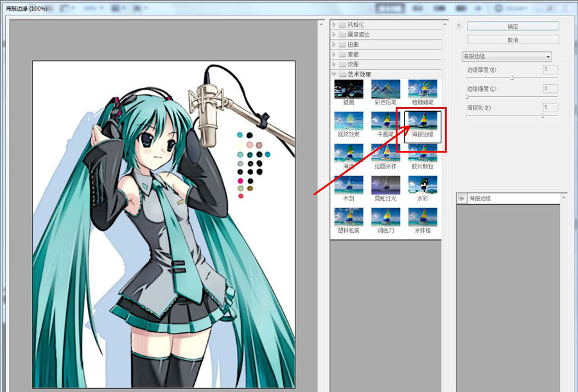Select the 壁画 (Fresco) filter thumbnail
Image resolution: width=578 pixels, height=392 pixels.
click(349, 89)
